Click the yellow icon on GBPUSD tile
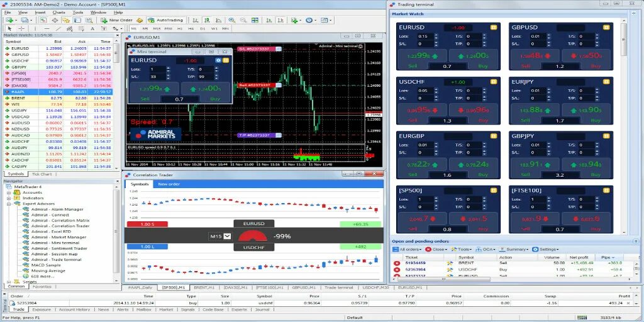Viewport: 644px width, 322px height. [x=606, y=27]
